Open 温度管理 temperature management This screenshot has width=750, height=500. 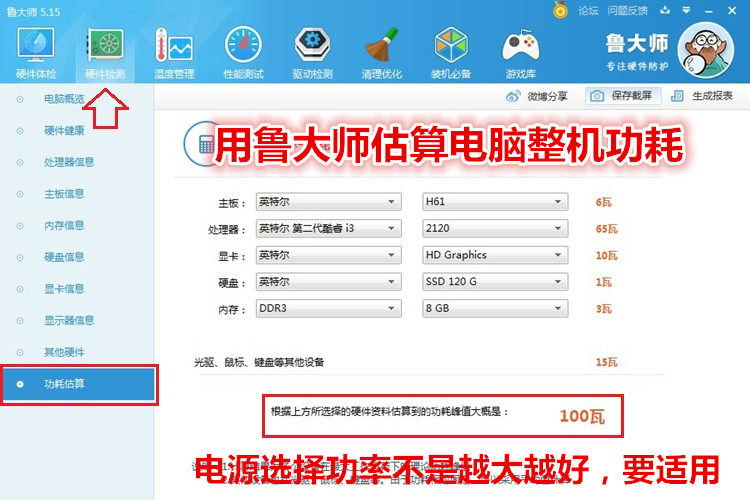click(x=174, y=53)
